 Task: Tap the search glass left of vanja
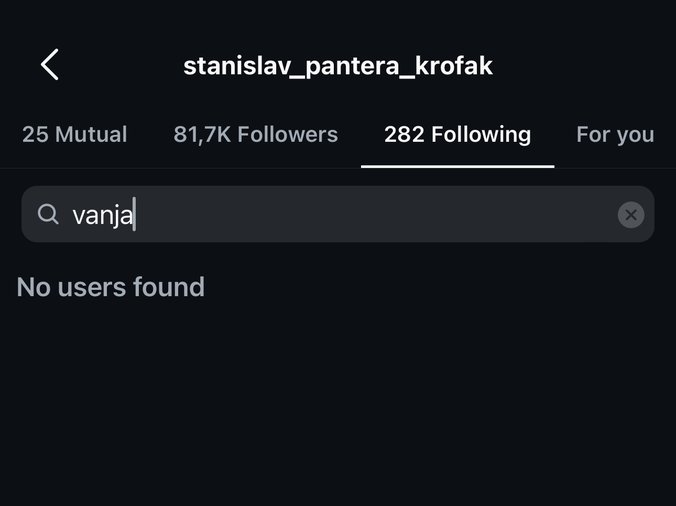(48, 215)
